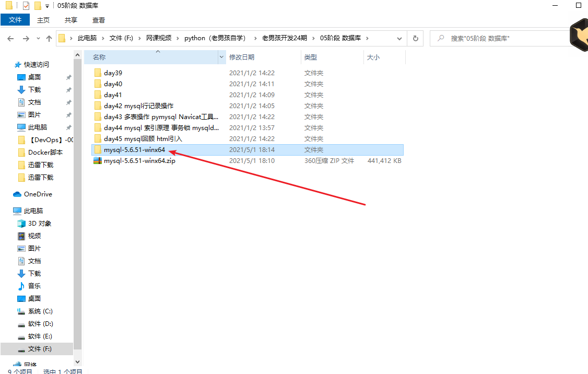Select the day41 folder
Image resolution: width=588 pixels, height=374 pixels.
click(113, 95)
